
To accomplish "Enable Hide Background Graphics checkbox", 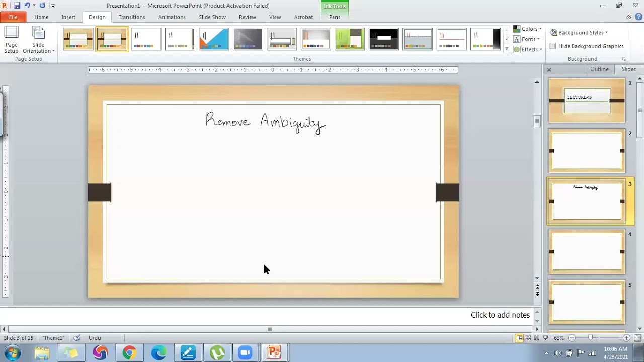I will pyautogui.click(x=553, y=46).
